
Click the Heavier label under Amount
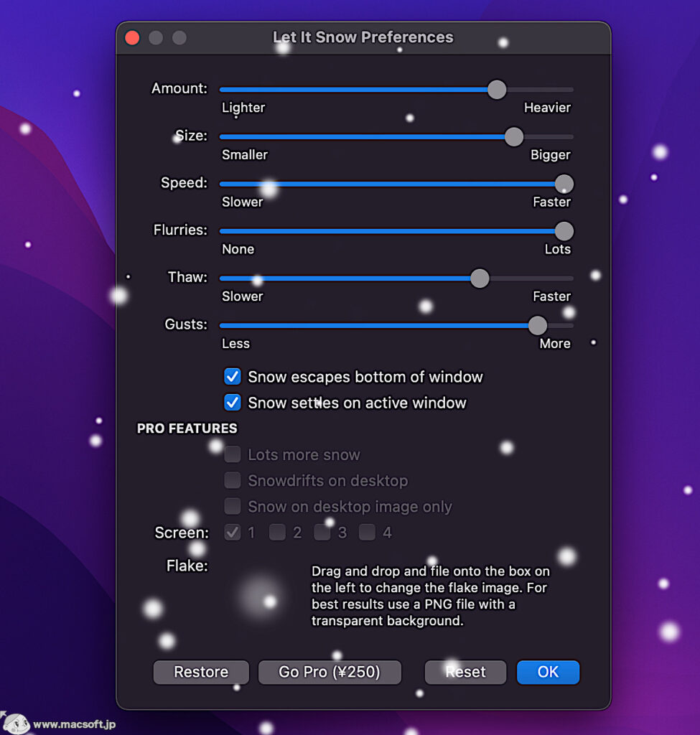click(x=547, y=108)
